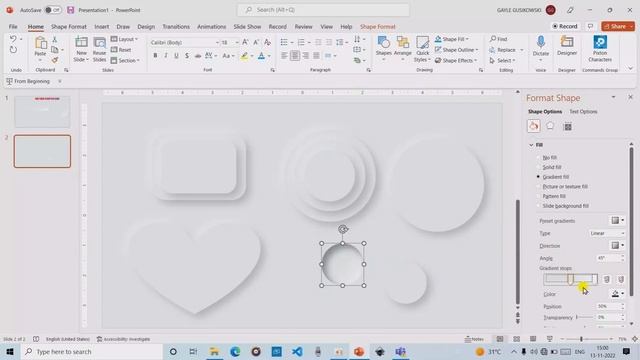The height and width of the screenshot is (360, 640).
Task: Start Dictate microphone
Action: coord(541,48)
